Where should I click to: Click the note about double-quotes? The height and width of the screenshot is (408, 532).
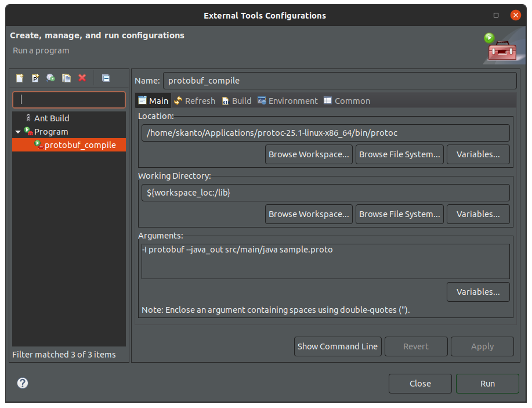click(276, 310)
